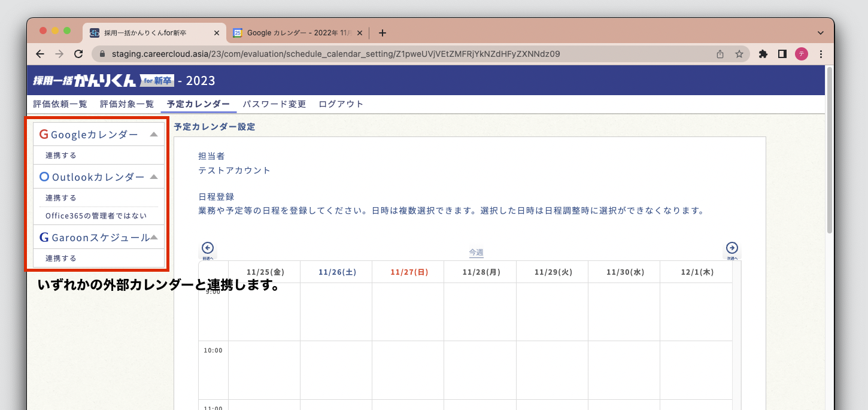Click the 10:00 slot on 11/28(月)
868x410 pixels.
[481, 370]
